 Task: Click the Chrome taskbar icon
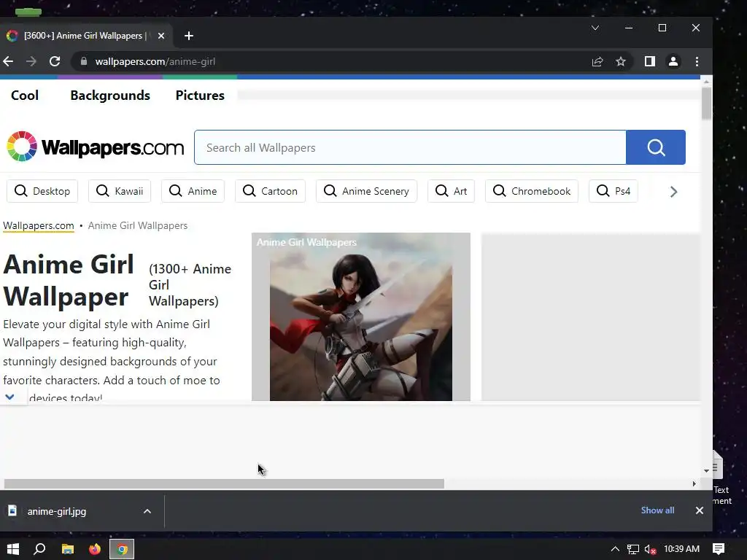click(122, 549)
